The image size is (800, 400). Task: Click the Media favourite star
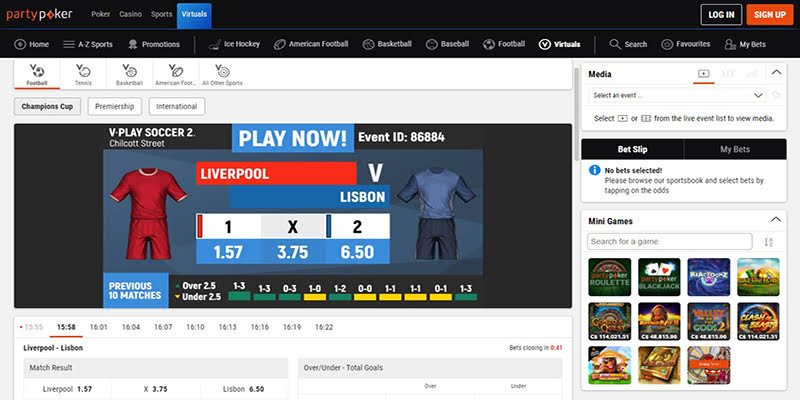776,95
